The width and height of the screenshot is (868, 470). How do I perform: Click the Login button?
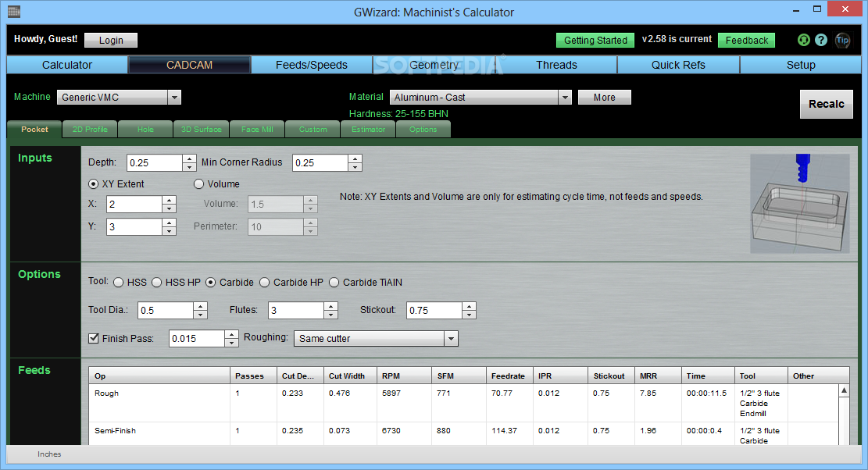click(x=111, y=41)
